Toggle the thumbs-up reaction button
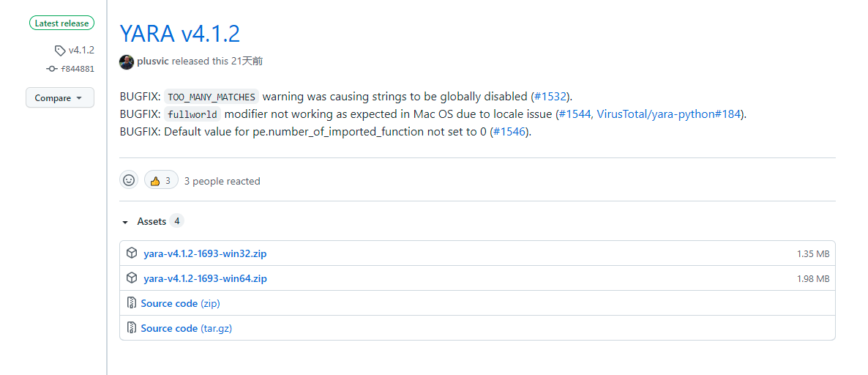The height and width of the screenshot is (375, 868). click(x=161, y=180)
